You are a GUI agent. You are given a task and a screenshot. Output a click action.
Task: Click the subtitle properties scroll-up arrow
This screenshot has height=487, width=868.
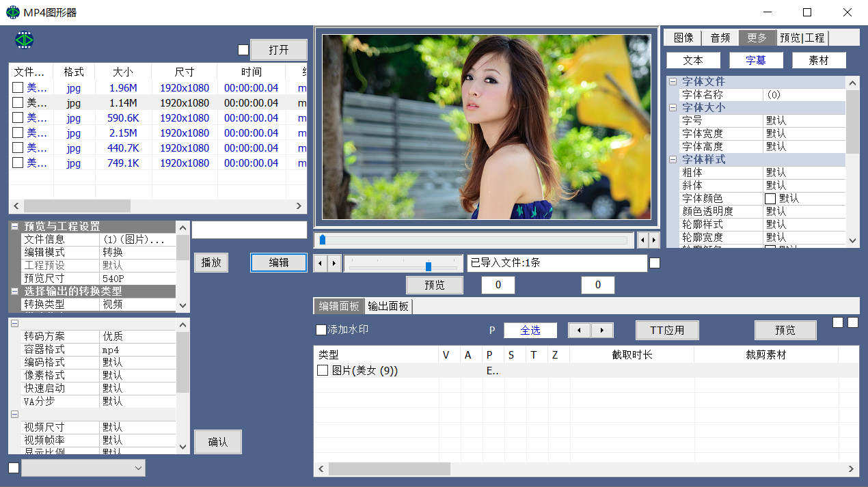(x=852, y=83)
